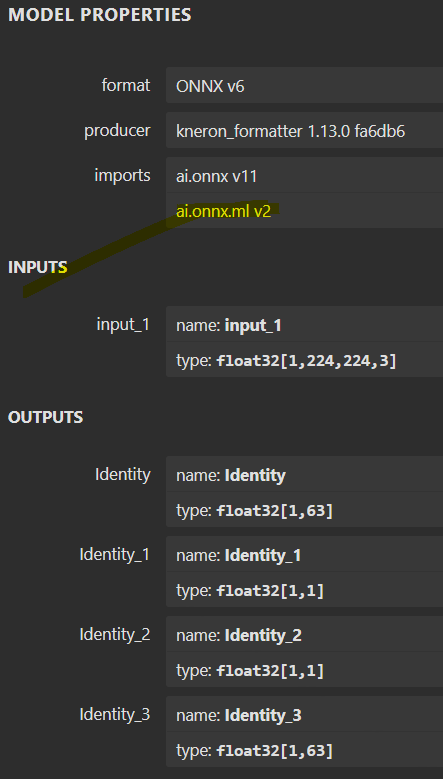Click the INPUTS section heading
This screenshot has height=779, width=443.
click(38, 267)
